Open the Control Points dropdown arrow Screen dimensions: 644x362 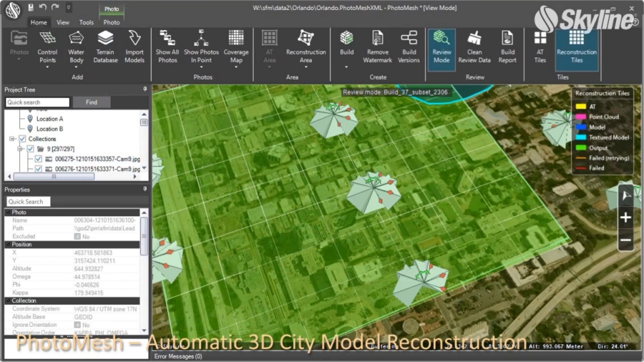coord(47,67)
